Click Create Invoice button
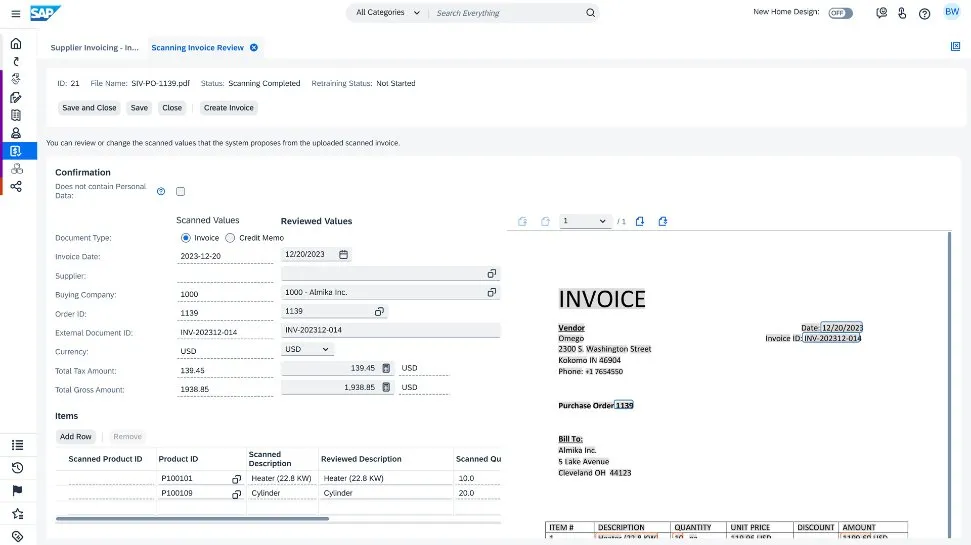This screenshot has height=545, width=971. [x=229, y=108]
